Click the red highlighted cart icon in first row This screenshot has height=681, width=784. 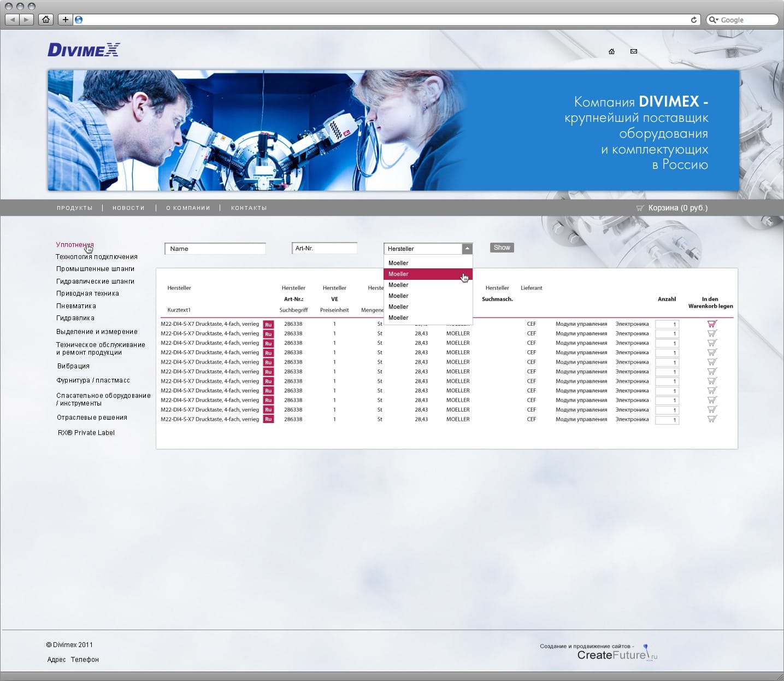click(x=712, y=324)
